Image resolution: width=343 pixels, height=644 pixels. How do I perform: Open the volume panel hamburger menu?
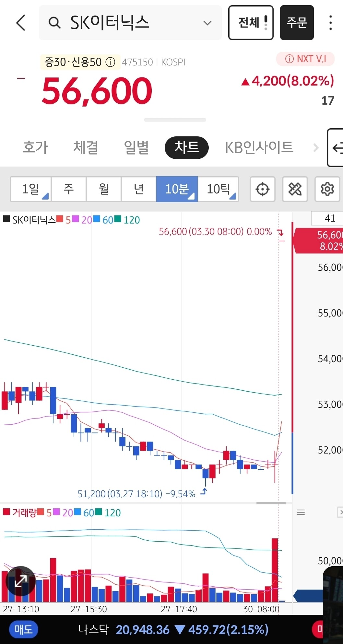(x=301, y=512)
